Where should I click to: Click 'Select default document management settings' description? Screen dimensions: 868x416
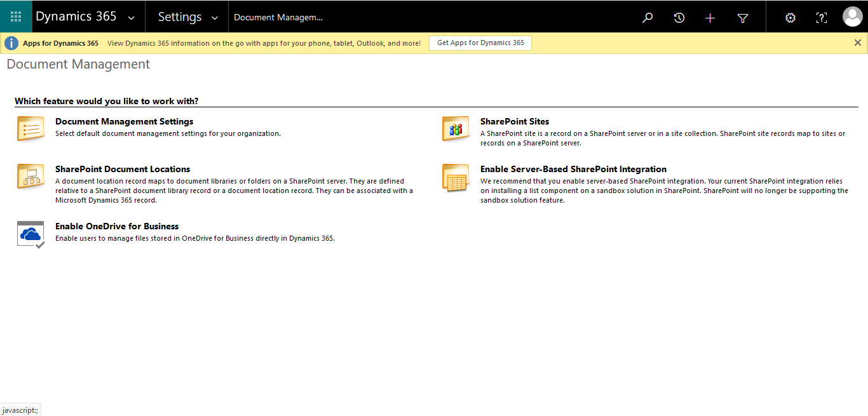pyautogui.click(x=168, y=133)
